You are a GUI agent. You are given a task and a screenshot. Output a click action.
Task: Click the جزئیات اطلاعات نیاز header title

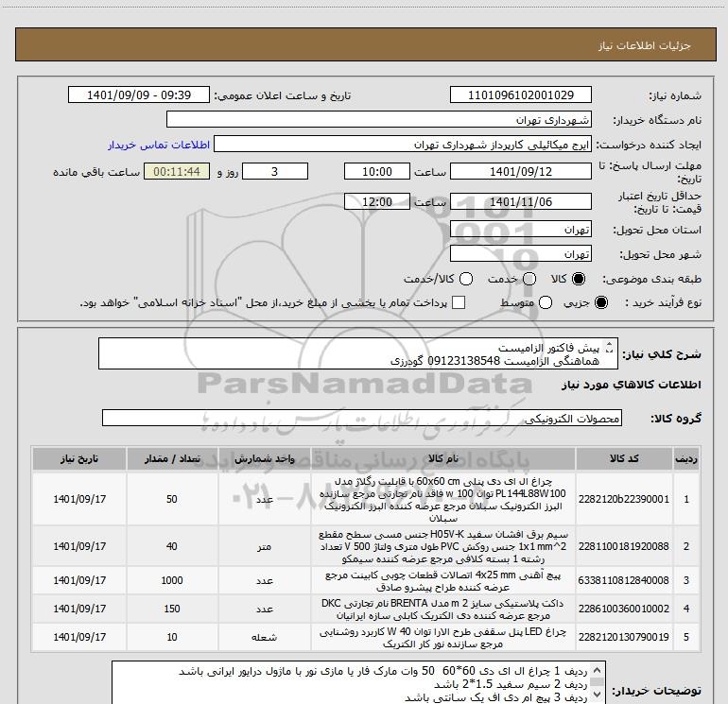(x=644, y=45)
